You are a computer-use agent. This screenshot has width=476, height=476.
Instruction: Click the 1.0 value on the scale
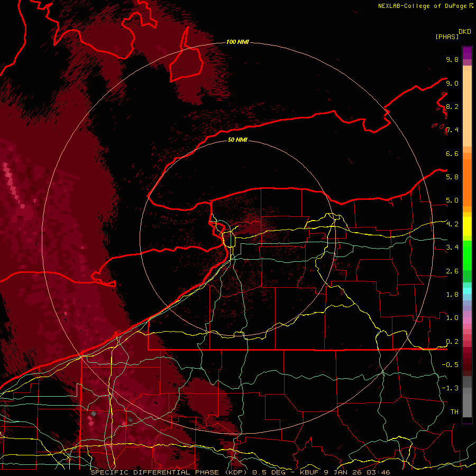[x=452, y=317]
